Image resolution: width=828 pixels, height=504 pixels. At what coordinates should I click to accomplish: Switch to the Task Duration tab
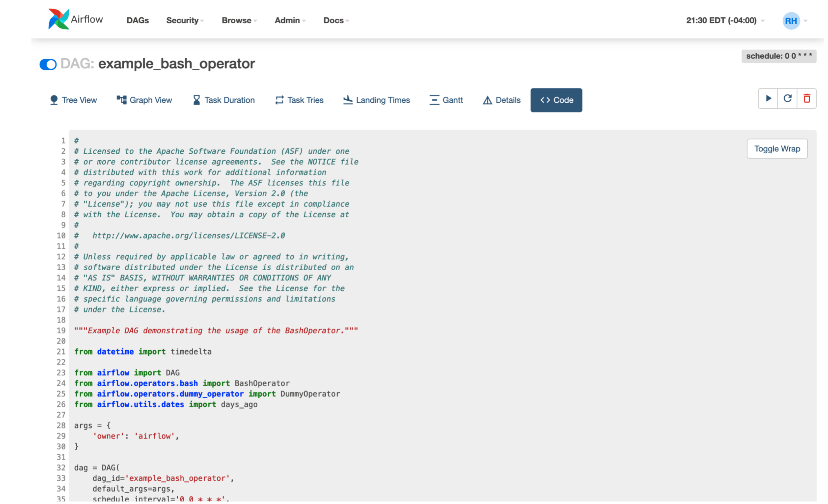(x=224, y=100)
